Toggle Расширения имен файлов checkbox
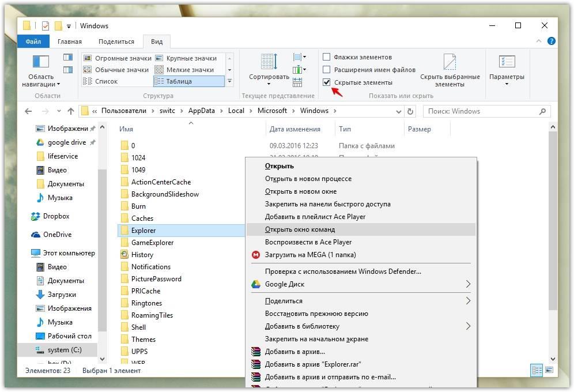This screenshot has width=574, height=392. pos(327,69)
